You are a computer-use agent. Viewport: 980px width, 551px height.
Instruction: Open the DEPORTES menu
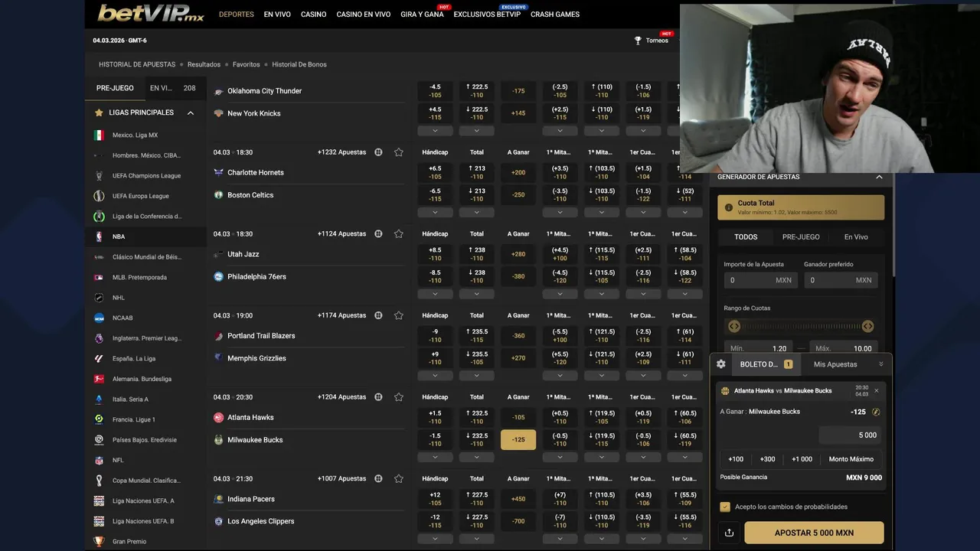pos(237,15)
